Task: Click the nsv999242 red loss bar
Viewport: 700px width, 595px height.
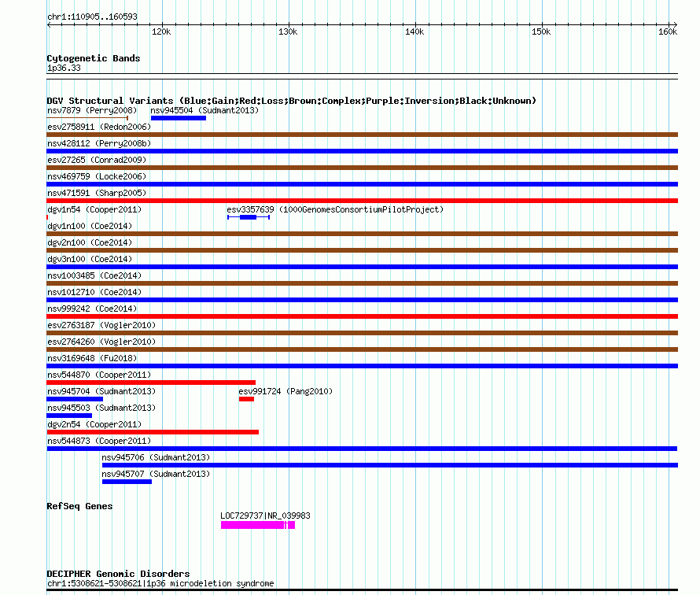Action: (x=362, y=316)
